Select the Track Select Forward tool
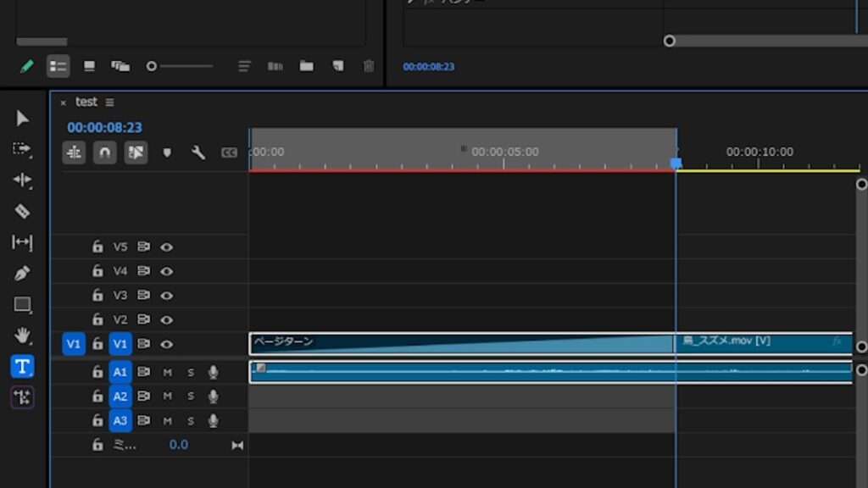This screenshot has height=488, width=868. click(22, 149)
